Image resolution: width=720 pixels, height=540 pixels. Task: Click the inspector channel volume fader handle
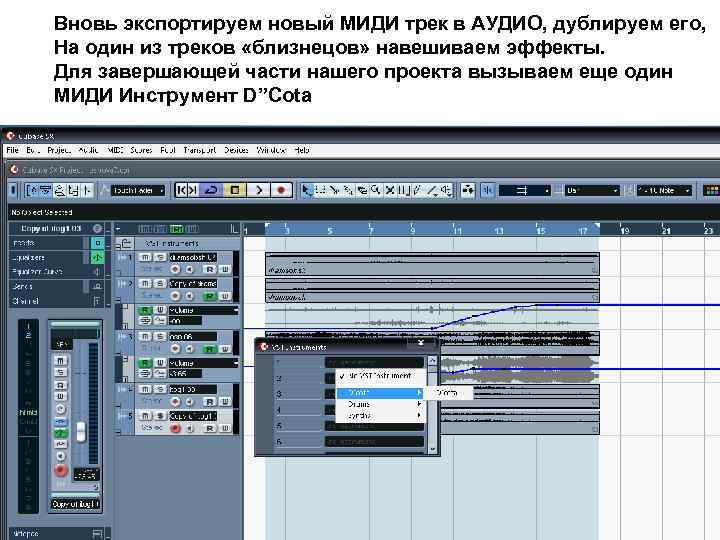click(x=81, y=432)
